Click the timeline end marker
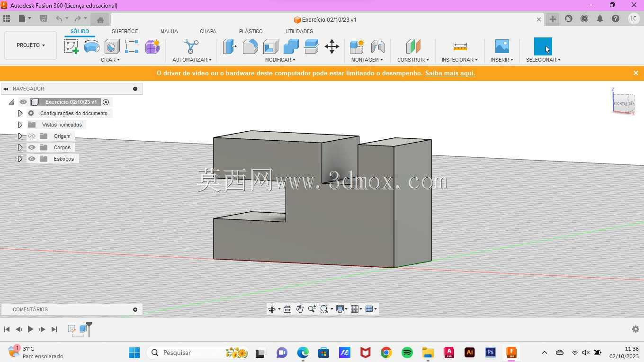The height and width of the screenshot is (362, 644). (89, 328)
